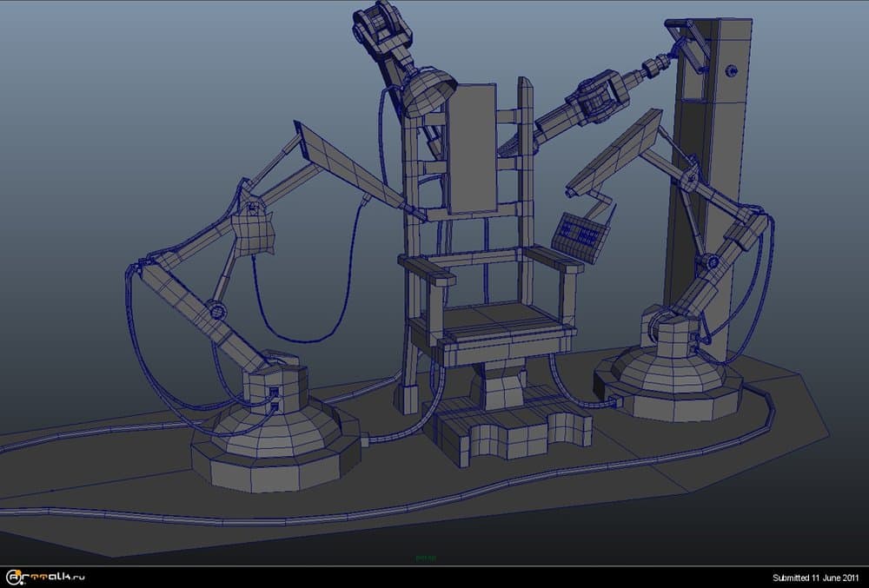Select the footrest block below the chair
Screen dimensions: 869x588
[504, 426]
